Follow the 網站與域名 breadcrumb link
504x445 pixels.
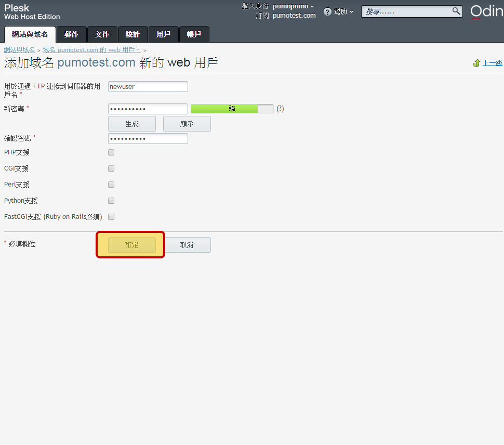(x=19, y=50)
